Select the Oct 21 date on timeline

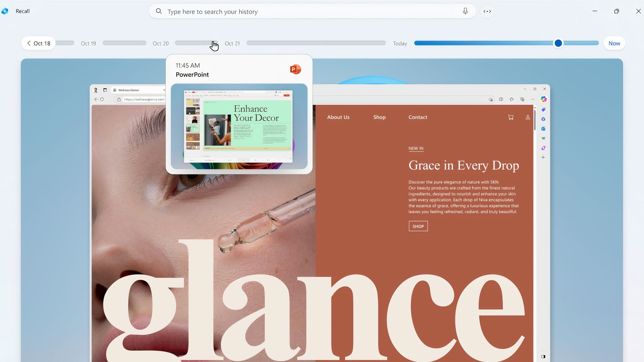pyautogui.click(x=232, y=43)
